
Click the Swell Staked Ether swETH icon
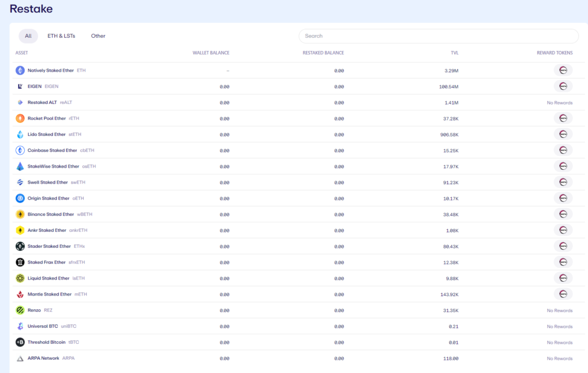pyautogui.click(x=20, y=182)
